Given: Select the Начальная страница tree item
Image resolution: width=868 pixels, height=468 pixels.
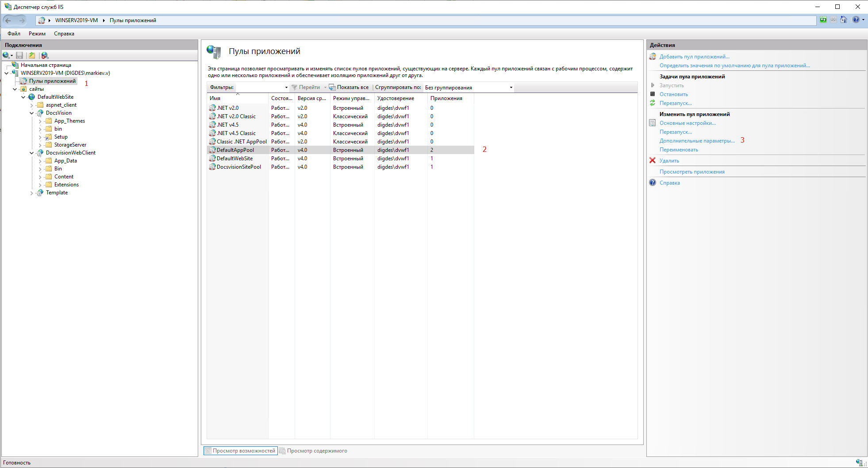Looking at the screenshot, I should [x=46, y=65].
